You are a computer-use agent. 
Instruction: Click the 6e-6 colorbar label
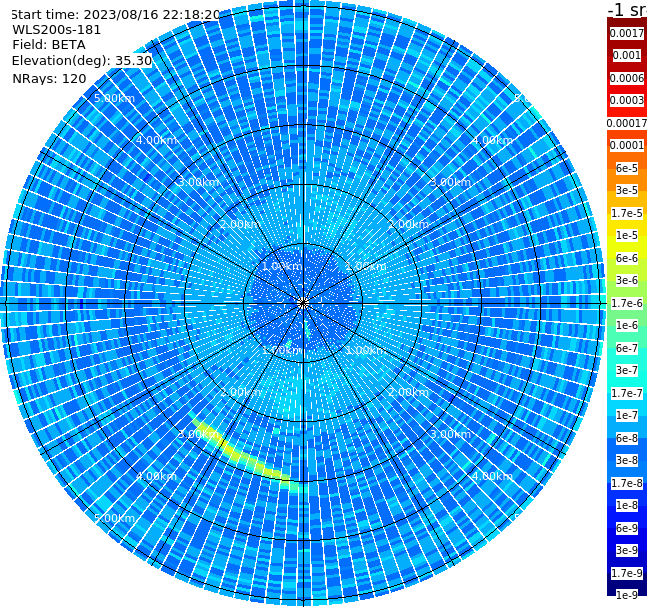tap(627, 258)
